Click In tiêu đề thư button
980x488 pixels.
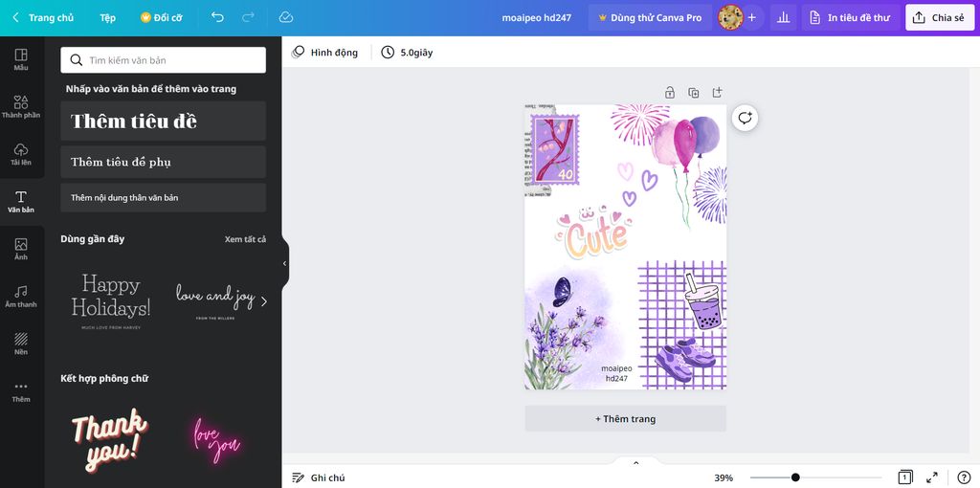851,17
